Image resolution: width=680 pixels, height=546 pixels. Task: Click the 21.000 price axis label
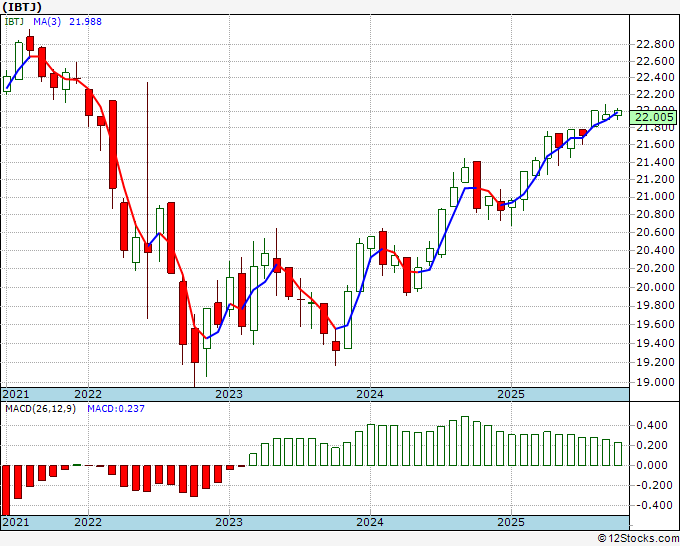[655, 196]
